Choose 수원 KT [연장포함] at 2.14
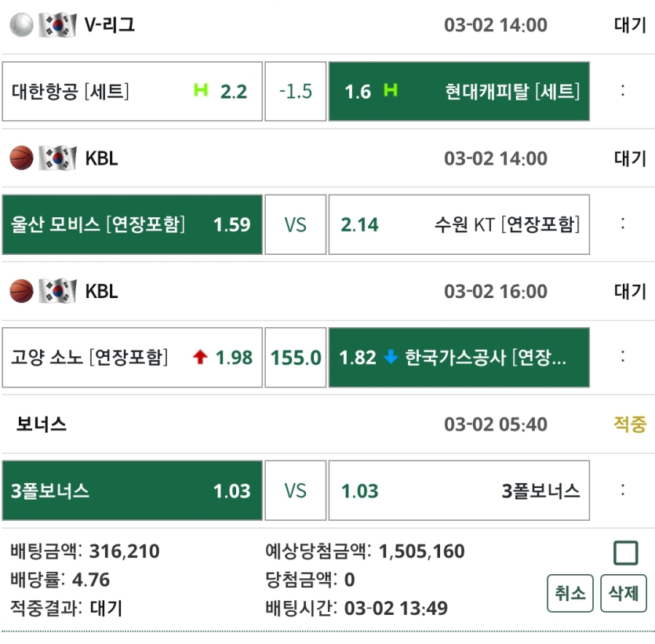Image resolution: width=655 pixels, height=644 pixels. 459,225
